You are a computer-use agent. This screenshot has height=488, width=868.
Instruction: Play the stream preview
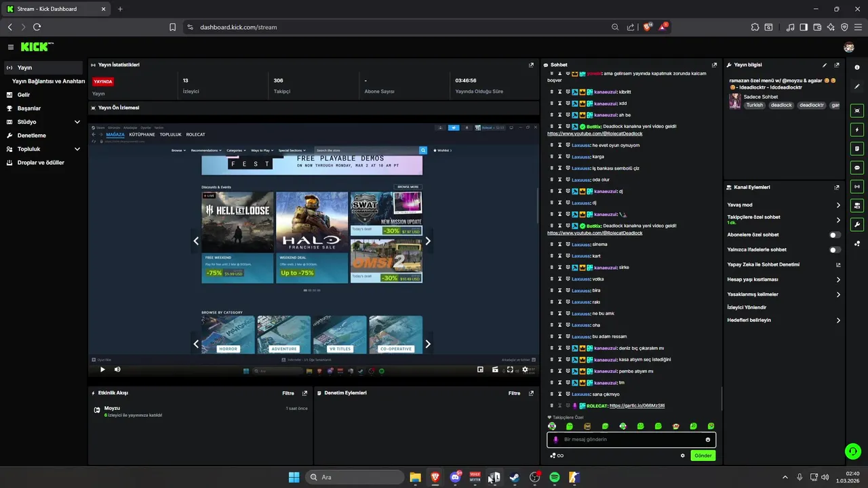[102, 369]
